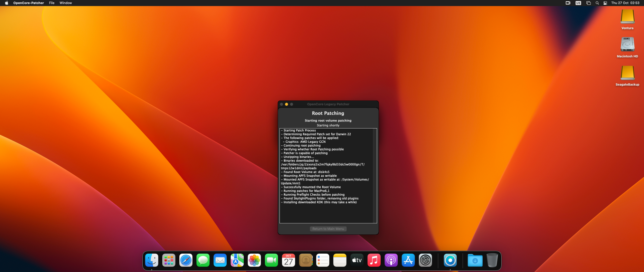The height and width of the screenshot is (272, 644).
Task: Open Launchpad in the dock
Action: pos(169,260)
